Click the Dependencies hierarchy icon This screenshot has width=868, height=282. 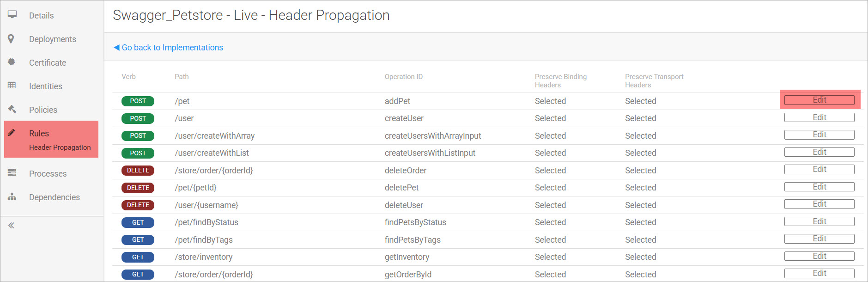click(x=12, y=196)
